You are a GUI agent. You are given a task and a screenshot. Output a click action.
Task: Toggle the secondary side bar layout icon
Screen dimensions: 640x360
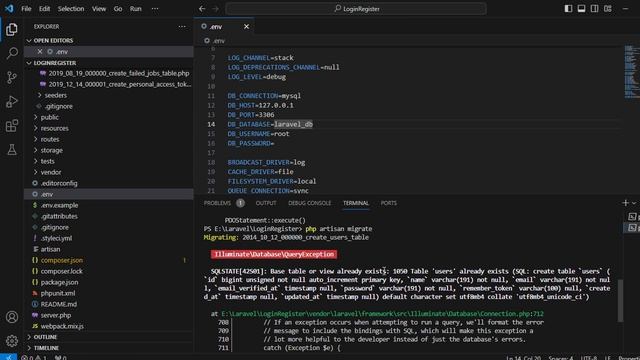pyautogui.click(x=594, y=9)
